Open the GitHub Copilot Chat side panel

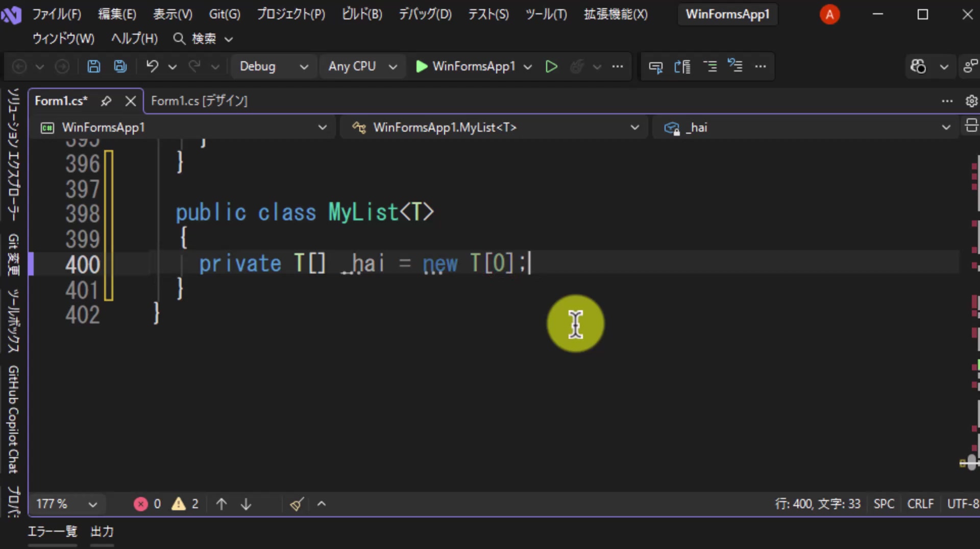(x=14, y=419)
